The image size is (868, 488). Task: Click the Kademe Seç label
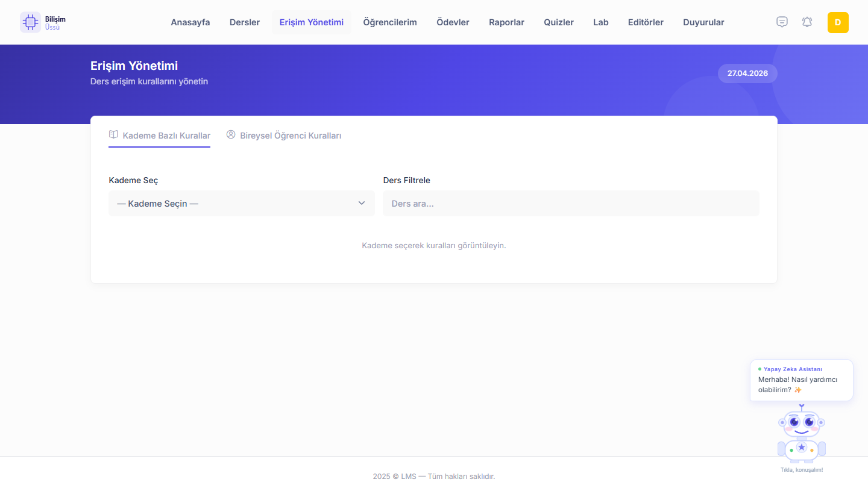coord(133,180)
